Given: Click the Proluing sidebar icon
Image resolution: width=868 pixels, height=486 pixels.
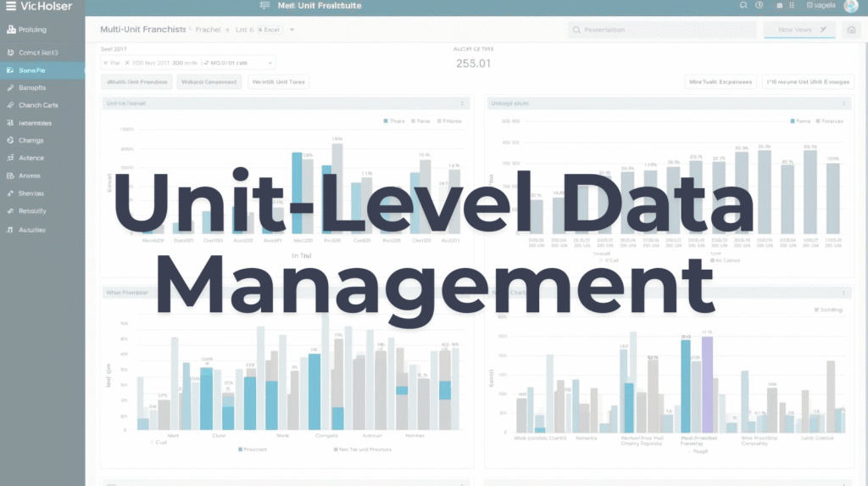Looking at the screenshot, I should click(x=10, y=30).
